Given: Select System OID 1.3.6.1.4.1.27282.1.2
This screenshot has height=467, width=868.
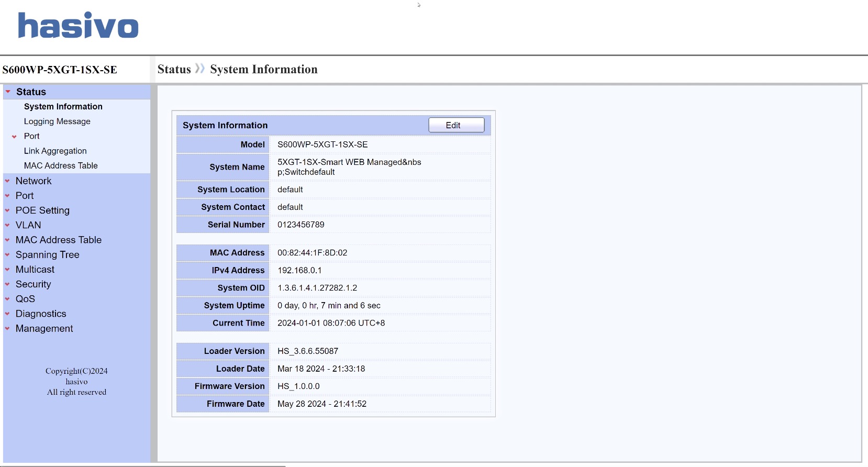Looking at the screenshot, I should coord(317,288).
